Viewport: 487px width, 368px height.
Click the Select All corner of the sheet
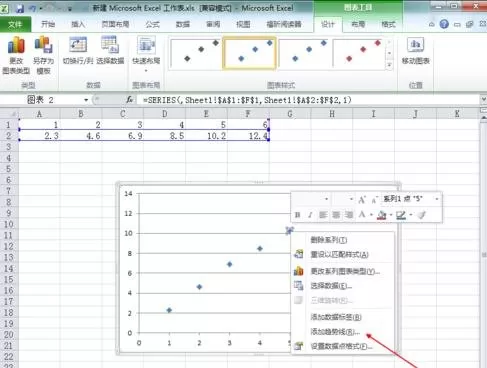pos(9,114)
